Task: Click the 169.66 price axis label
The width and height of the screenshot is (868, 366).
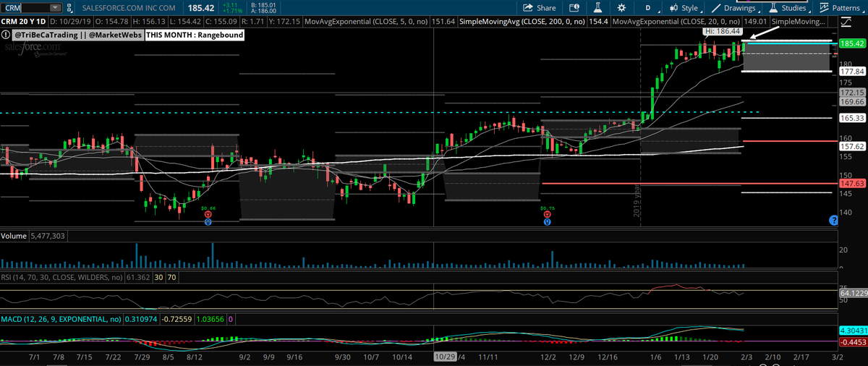Action: click(853, 103)
